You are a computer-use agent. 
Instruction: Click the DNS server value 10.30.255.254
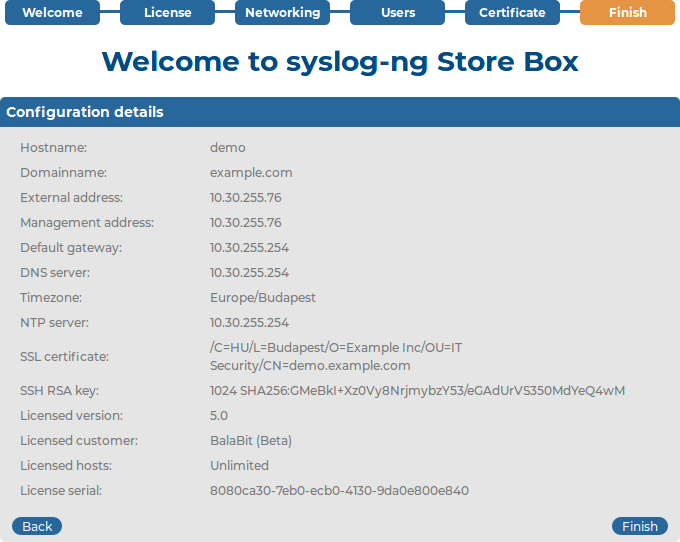(249, 273)
